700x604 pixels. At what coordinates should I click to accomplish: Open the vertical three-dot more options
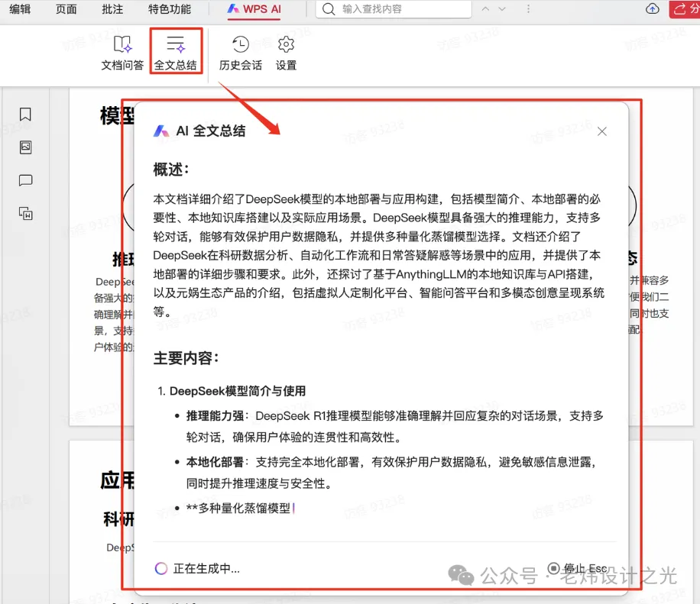(x=528, y=9)
